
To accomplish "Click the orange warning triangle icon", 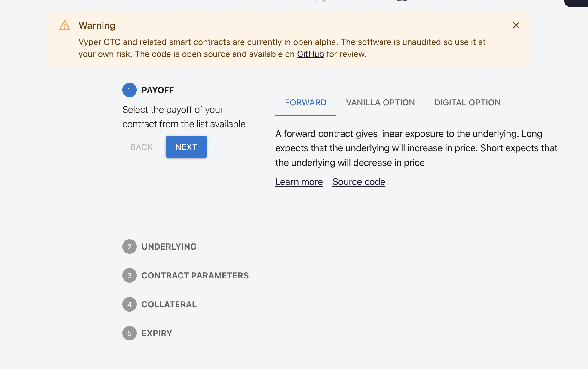I will coord(65,26).
